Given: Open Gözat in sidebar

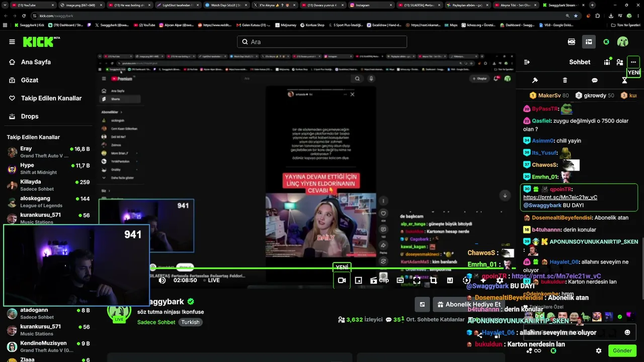Looking at the screenshot, I should click(24, 80).
